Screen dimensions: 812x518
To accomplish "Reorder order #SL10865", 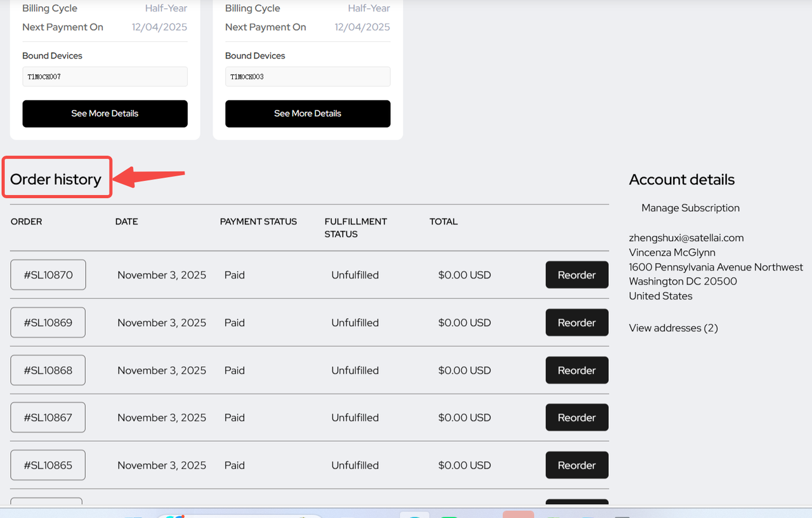I will [x=576, y=465].
